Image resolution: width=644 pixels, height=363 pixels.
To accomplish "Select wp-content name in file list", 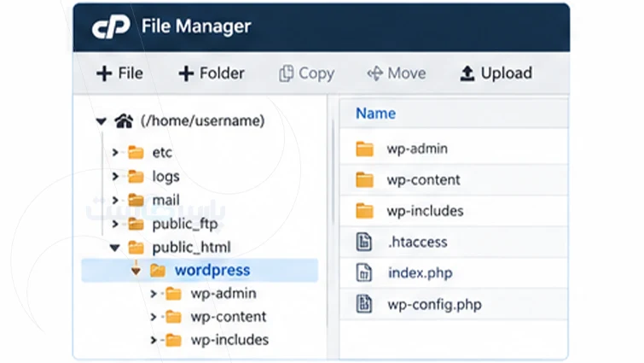I will coord(423,180).
